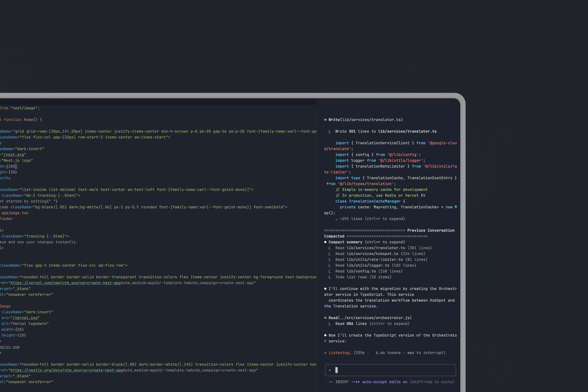Click "Write(lib/services/translator.ts)" entry
The image size is (588, 392).
coord(363,120)
